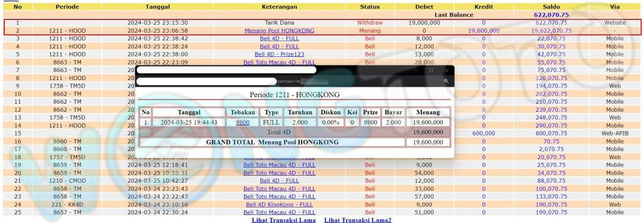Click Lihat Transaksi Lama2 link
Screen dimensions: 644x223
[357, 220]
